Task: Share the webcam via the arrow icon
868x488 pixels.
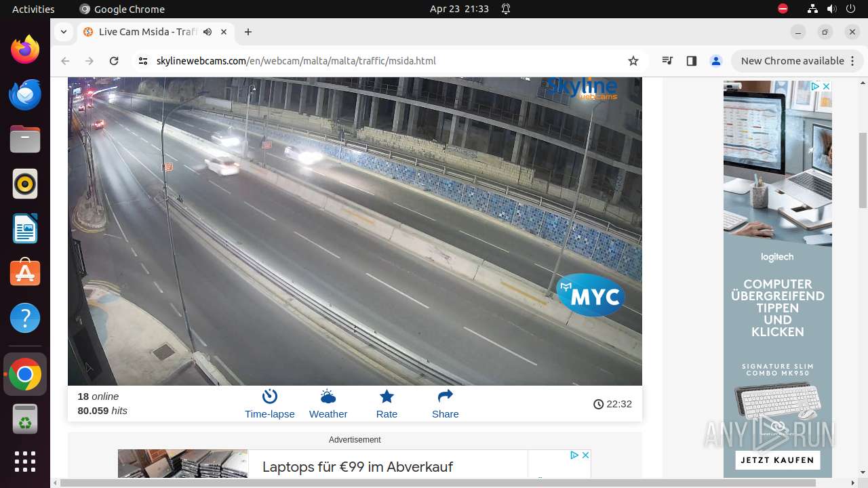Action: (445, 404)
